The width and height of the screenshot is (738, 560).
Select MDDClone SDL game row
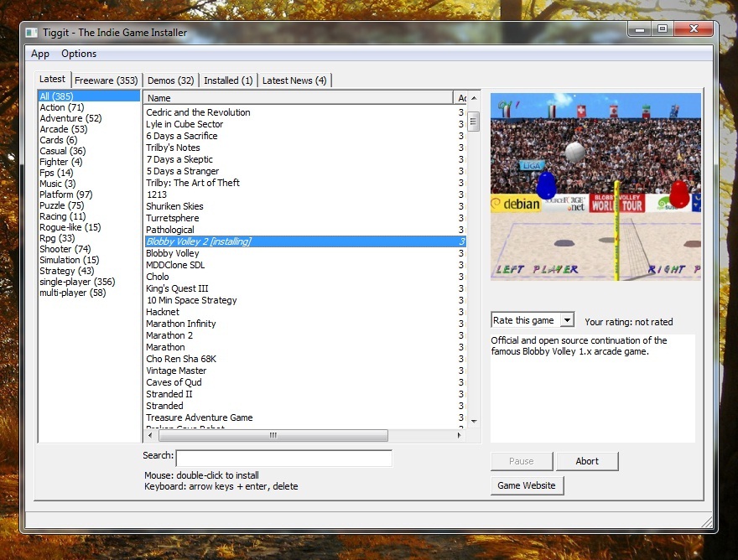305,265
